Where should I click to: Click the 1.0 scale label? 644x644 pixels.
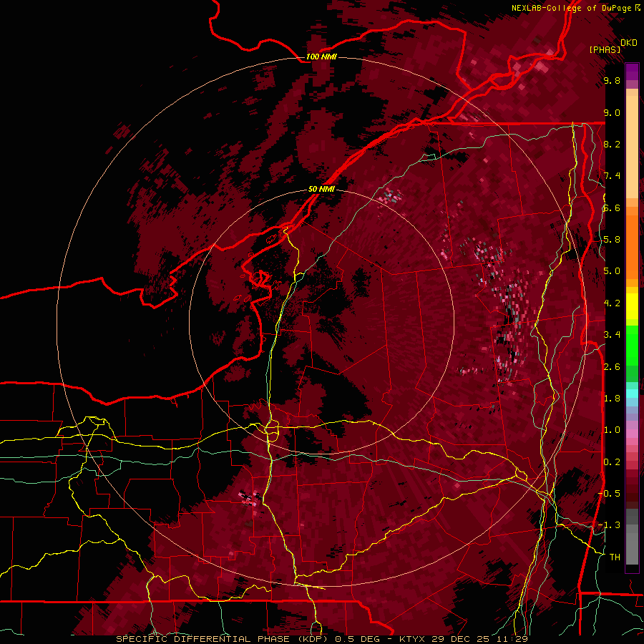tap(612, 430)
